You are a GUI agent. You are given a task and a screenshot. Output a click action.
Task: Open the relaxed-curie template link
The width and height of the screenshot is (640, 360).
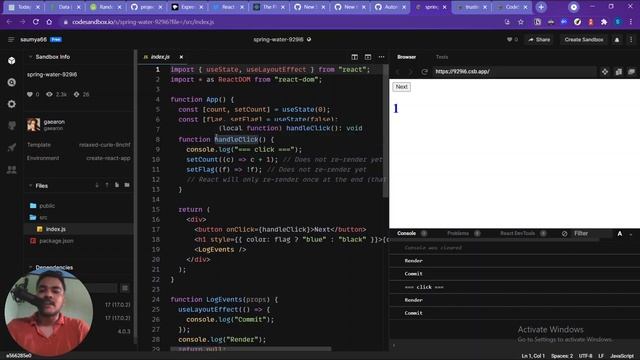pyautogui.click(x=104, y=145)
